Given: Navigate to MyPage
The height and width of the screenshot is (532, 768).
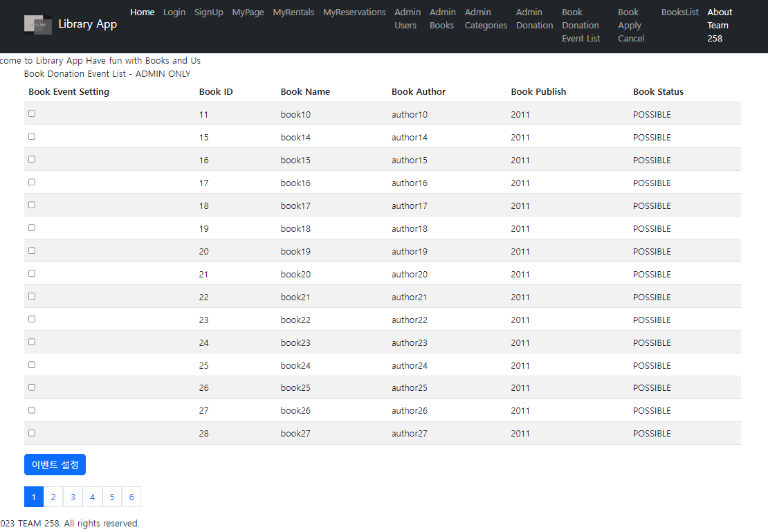Looking at the screenshot, I should (248, 12).
